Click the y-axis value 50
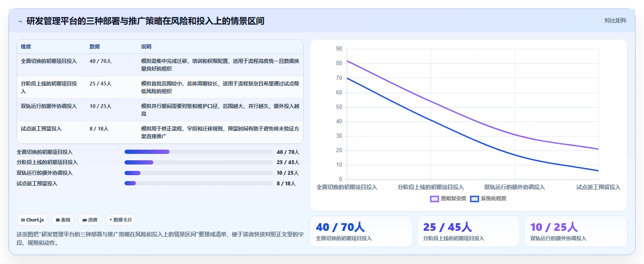644x264 pixels. click(339, 107)
